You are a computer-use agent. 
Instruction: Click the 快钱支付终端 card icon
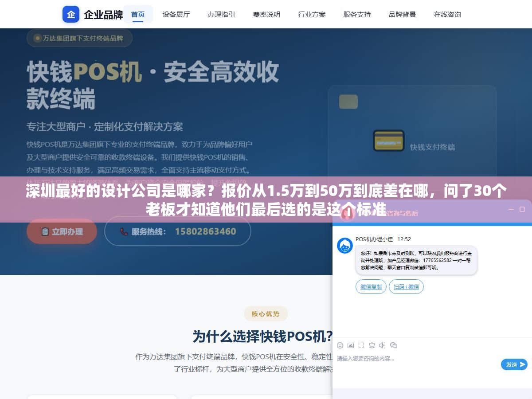point(388,141)
